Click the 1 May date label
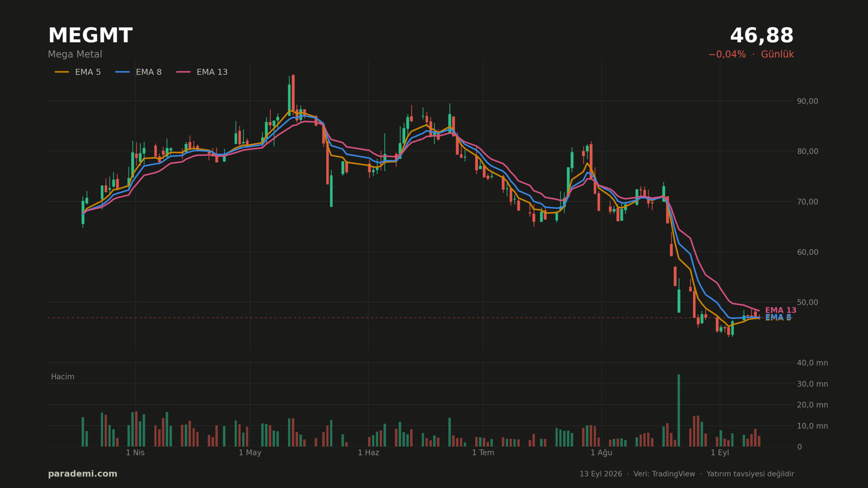Image resolution: width=868 pixels, height=488 pixels. click(250, 453)
